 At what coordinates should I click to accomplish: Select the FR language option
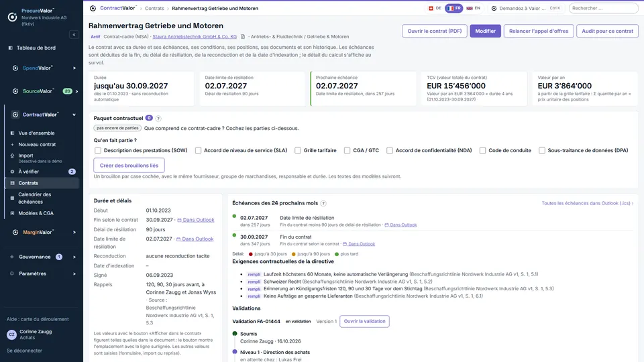click(x=454, y=8)
